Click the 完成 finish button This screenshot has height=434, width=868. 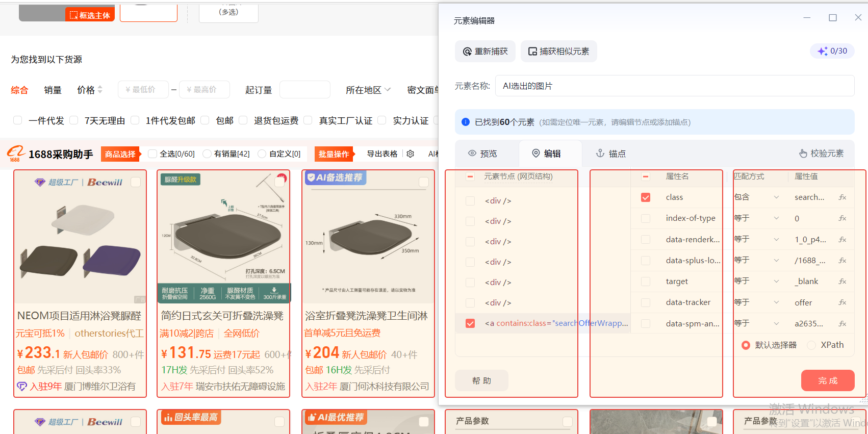[827, 380]
